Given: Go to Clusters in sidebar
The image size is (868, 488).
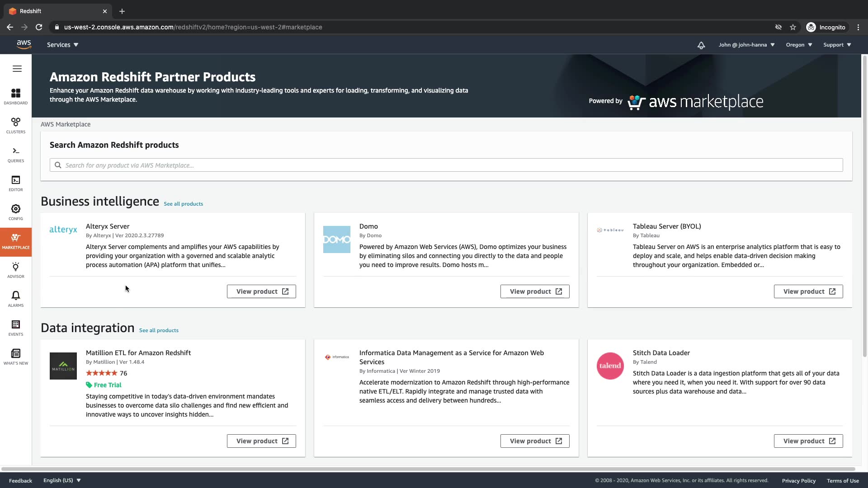Looking at the screenshot, I should tap(16, 125).
